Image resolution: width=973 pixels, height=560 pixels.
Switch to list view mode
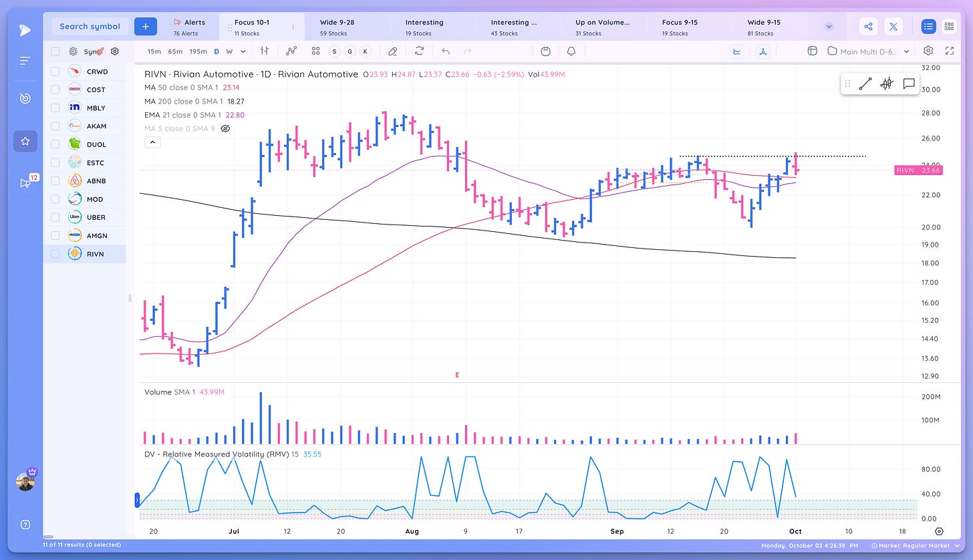click(928, 27)
